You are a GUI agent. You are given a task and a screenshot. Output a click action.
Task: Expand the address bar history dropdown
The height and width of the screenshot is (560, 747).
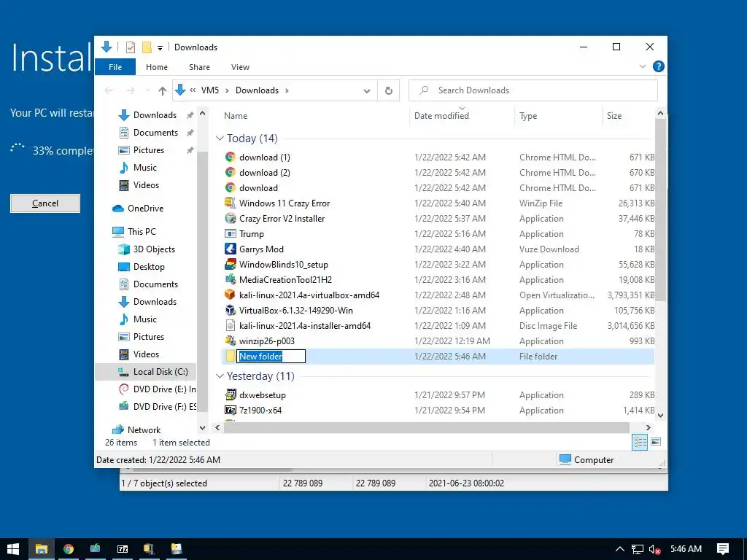366,90
